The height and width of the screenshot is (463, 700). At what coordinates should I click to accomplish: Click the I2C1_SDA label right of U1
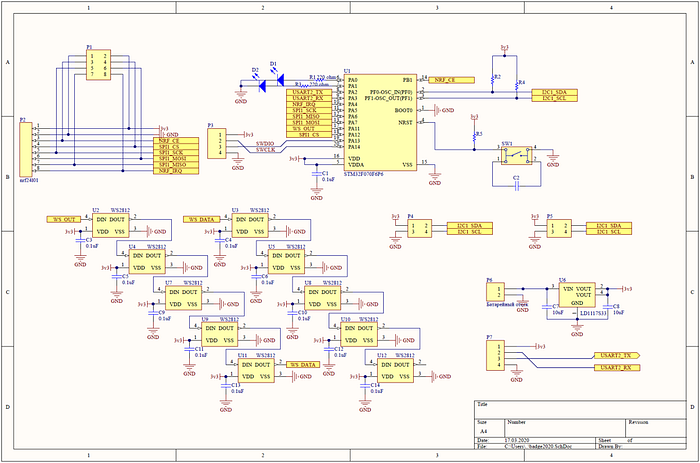[554, 92]
